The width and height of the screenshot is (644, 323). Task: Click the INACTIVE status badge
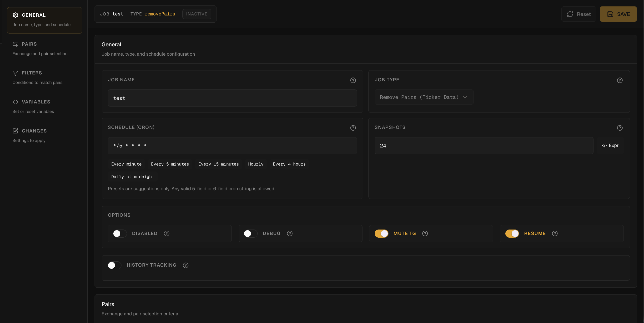click(197, 14)
